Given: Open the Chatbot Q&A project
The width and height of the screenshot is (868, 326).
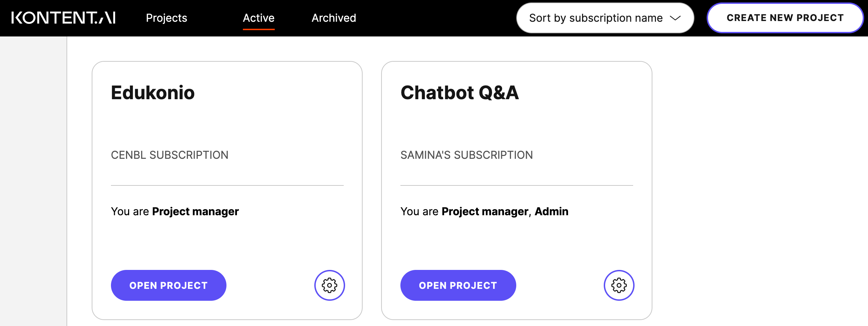Looking at the screenshot, I should (458, 285).
